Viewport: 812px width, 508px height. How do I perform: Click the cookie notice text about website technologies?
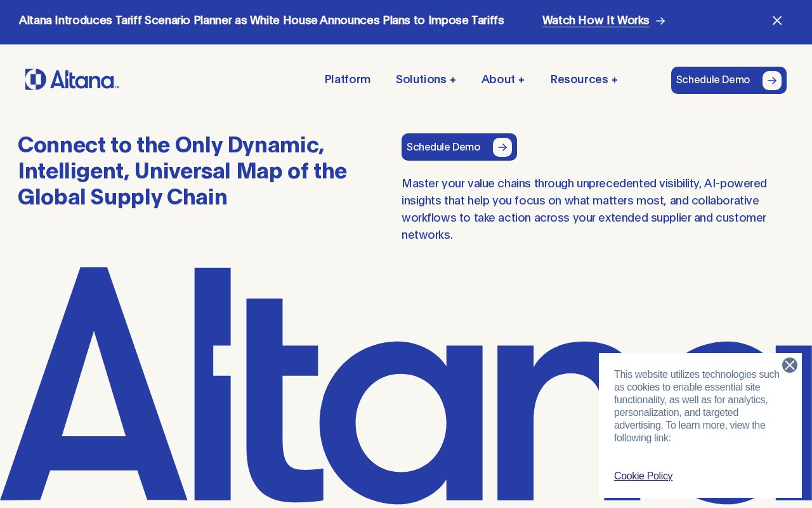pyautogui.click(x=697, y=406)
